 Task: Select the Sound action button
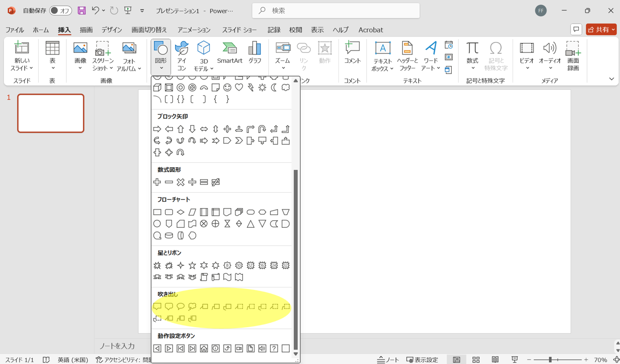point(262,348)
